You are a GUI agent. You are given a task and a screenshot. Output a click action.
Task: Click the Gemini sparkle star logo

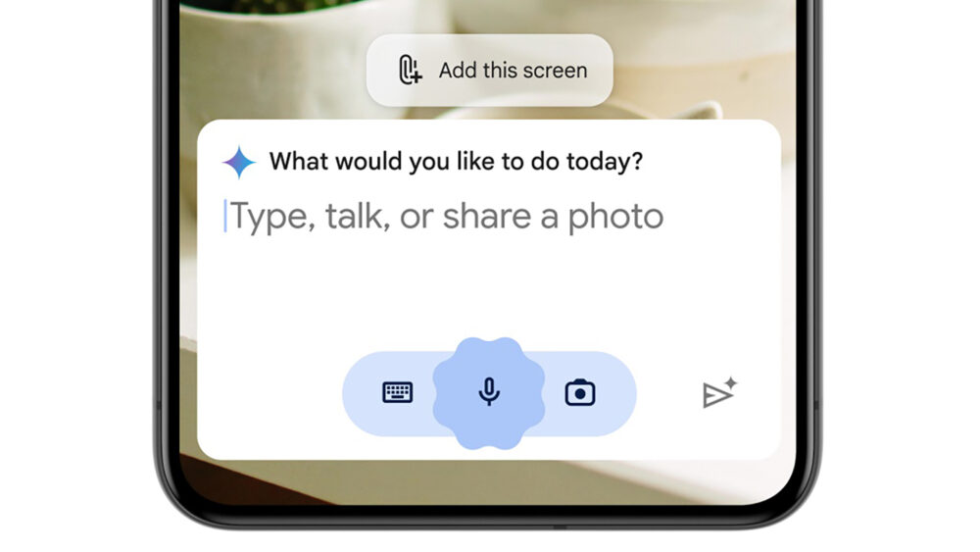pos(239,162)
